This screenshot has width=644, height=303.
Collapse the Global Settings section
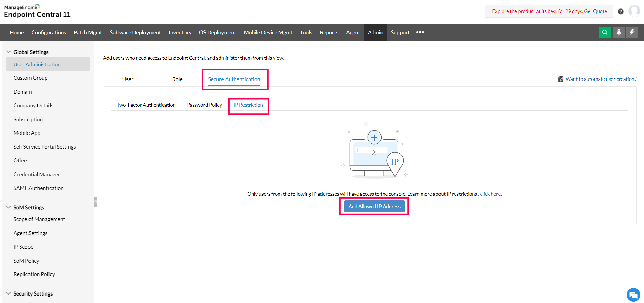pyautogui.click(x=9, y=52)
